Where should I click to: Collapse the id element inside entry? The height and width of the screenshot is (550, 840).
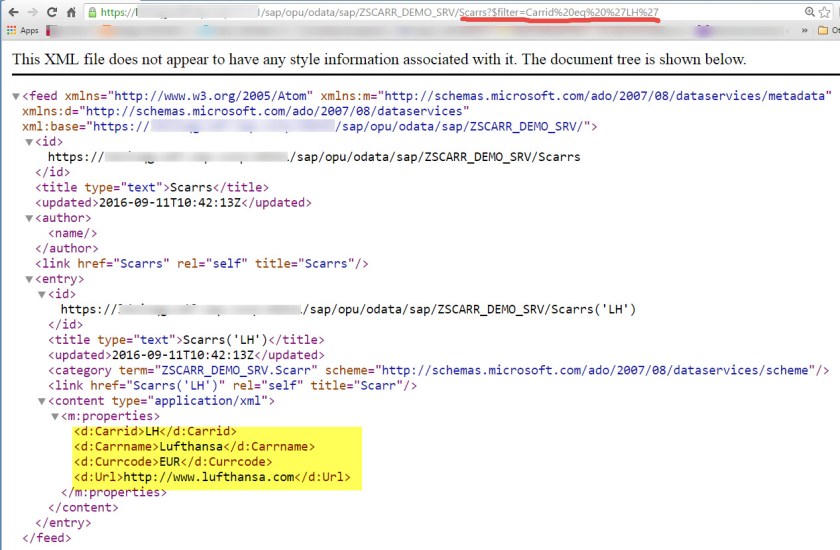[x=42, y=295]
